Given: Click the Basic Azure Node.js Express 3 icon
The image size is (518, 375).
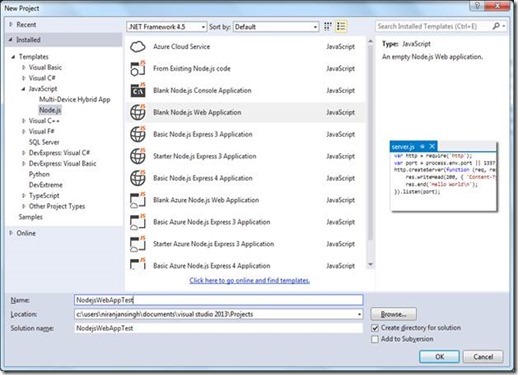Looking at the screenshot, I should click(138, 222).
